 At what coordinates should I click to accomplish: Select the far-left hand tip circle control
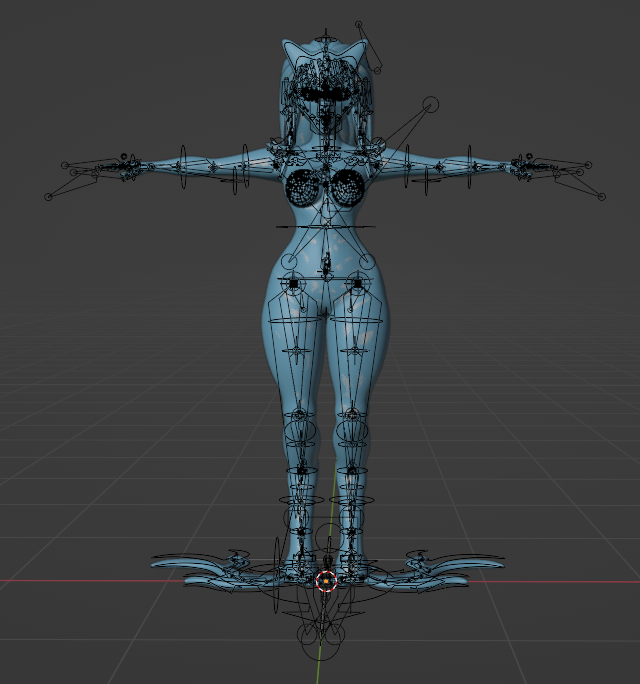click(x=48, y=196)
